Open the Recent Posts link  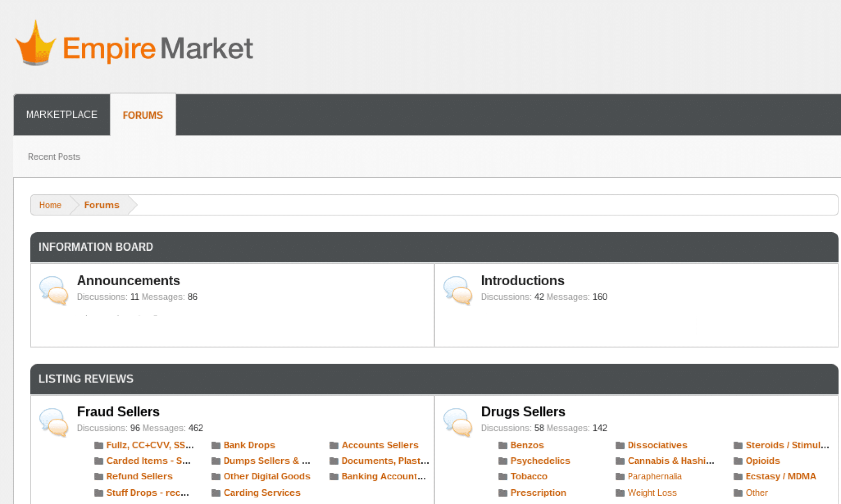54,157
